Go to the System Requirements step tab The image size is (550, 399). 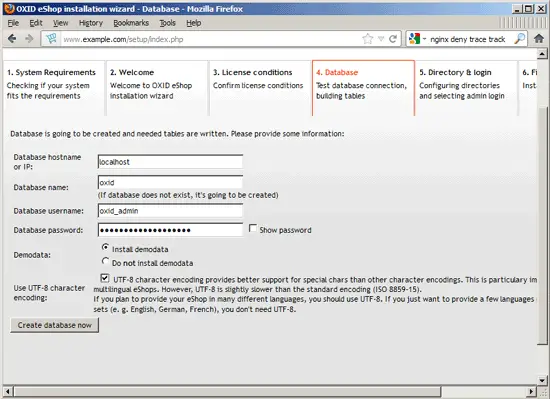(x=54, y=88)
